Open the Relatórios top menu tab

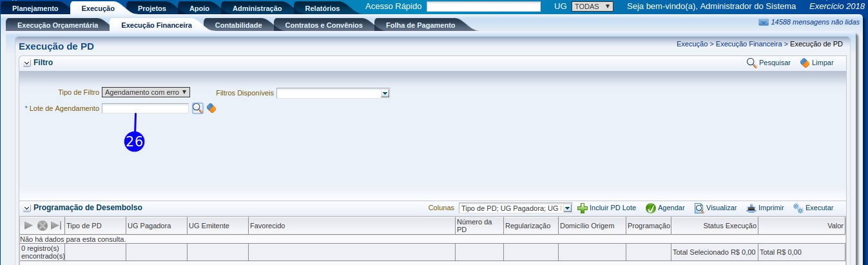pyautogui.click(x=322, y=8)
